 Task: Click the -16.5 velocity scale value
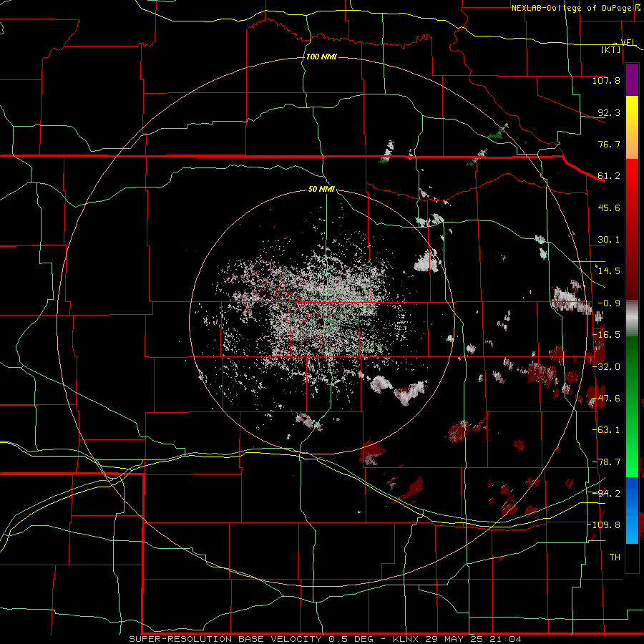tap(607, 335)
